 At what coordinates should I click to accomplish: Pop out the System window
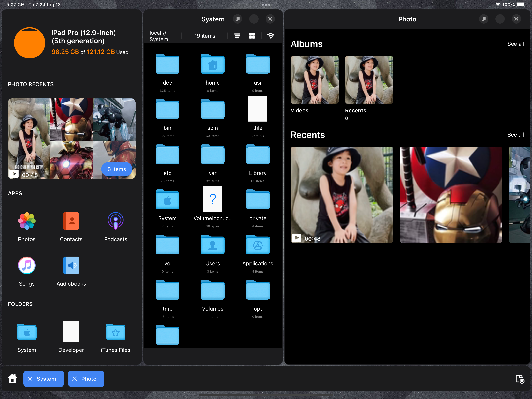pos(238,19)
